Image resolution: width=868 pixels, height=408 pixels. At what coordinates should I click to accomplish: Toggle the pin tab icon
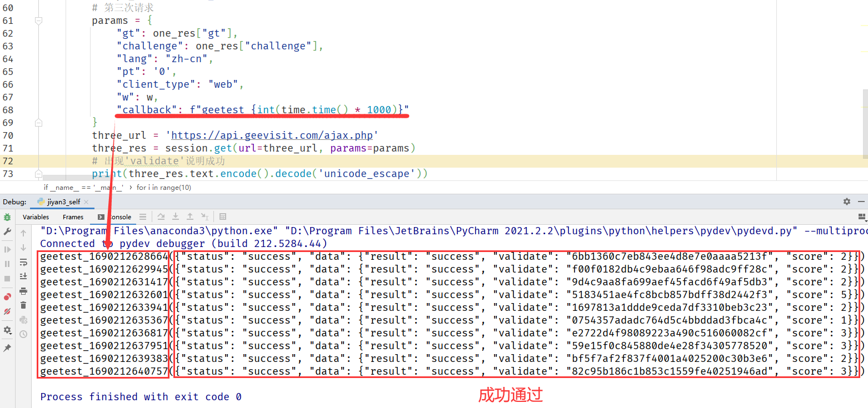tap(7, 348)
